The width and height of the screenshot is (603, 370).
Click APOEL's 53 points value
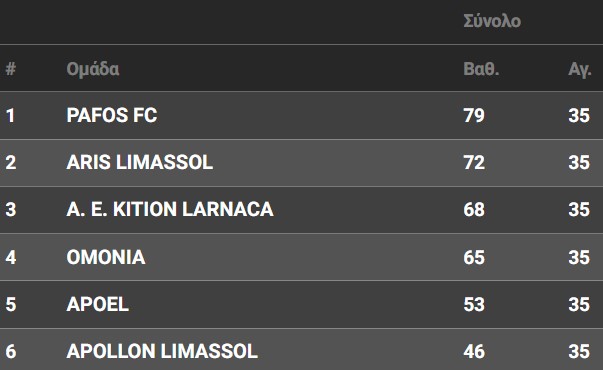[x=474, y=304]
